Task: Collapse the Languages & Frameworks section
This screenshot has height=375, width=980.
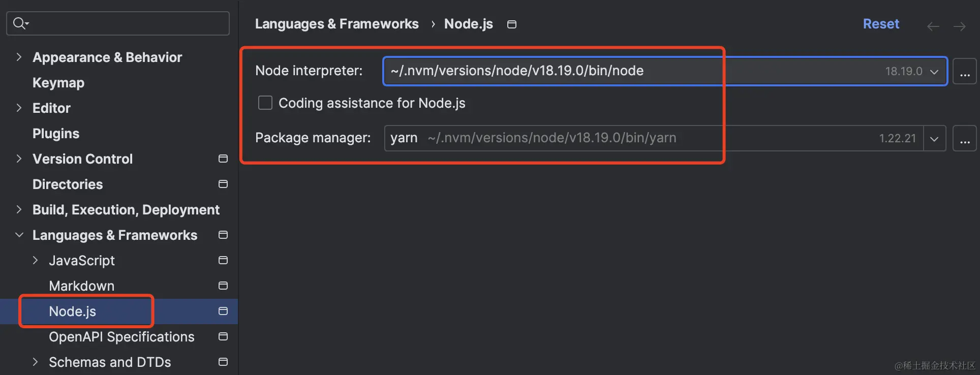Action: tap(19, 235)
